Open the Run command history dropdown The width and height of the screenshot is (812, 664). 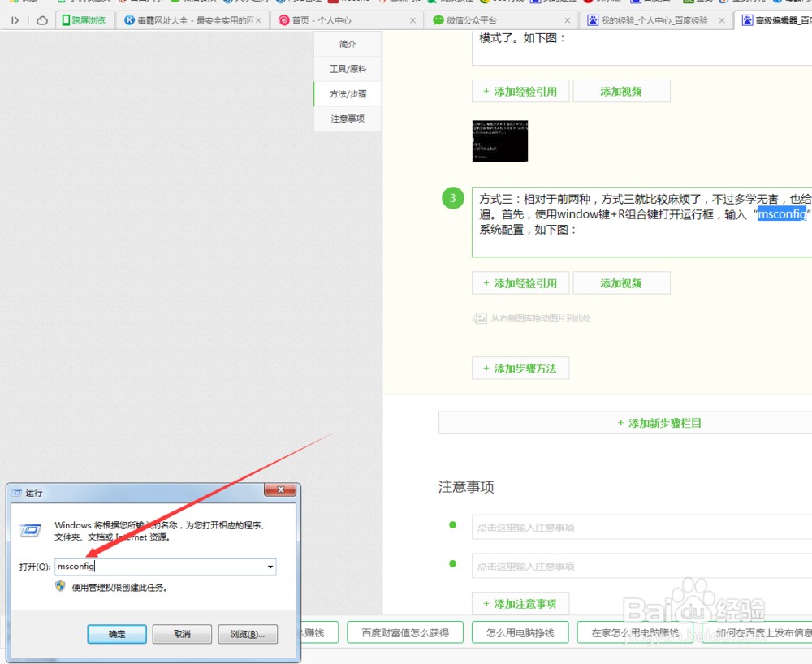coord(270,566)
